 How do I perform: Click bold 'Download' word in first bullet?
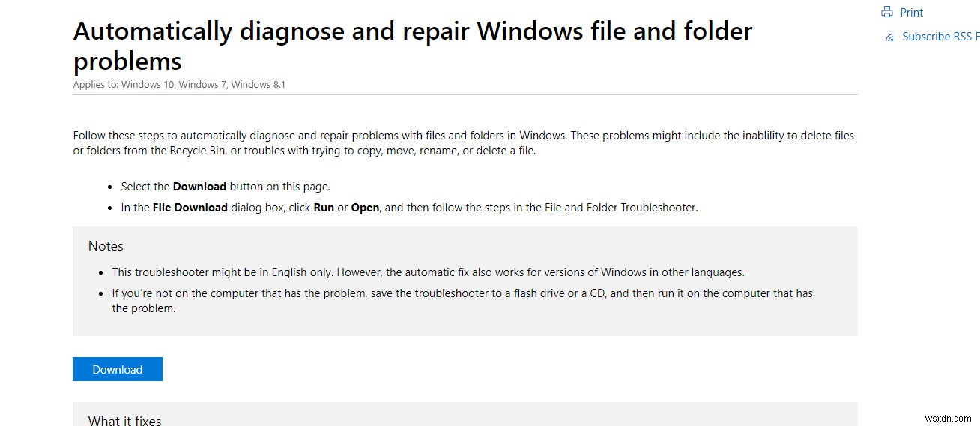[199, 187]
